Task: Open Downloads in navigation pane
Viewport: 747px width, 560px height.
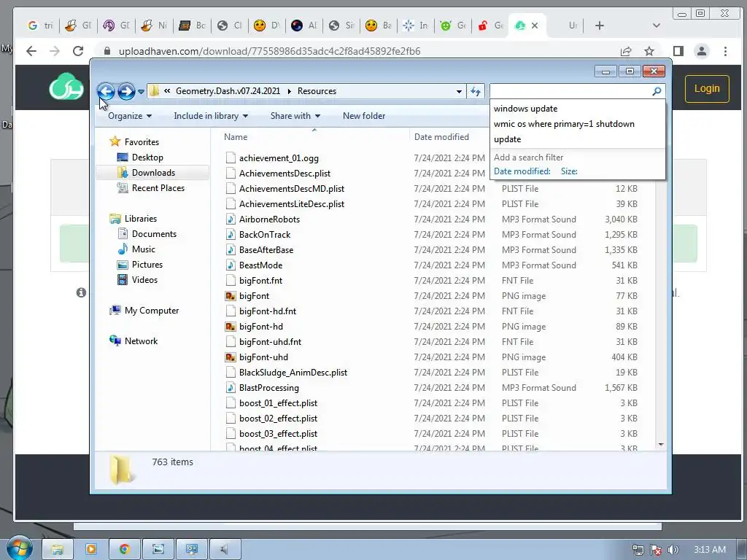Action: tap(153, 172)
